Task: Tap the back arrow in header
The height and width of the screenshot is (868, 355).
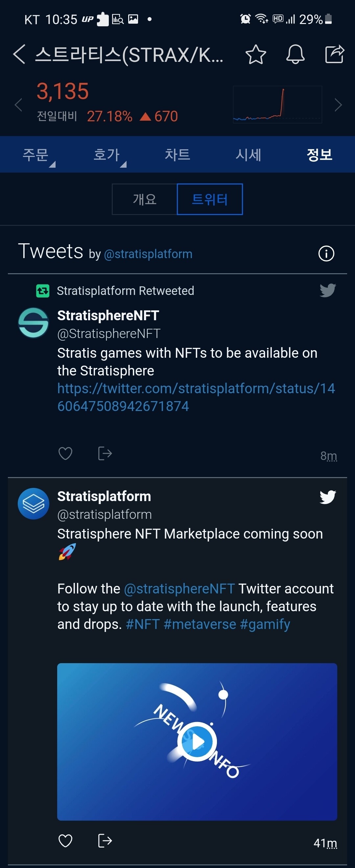Action: 19,54
